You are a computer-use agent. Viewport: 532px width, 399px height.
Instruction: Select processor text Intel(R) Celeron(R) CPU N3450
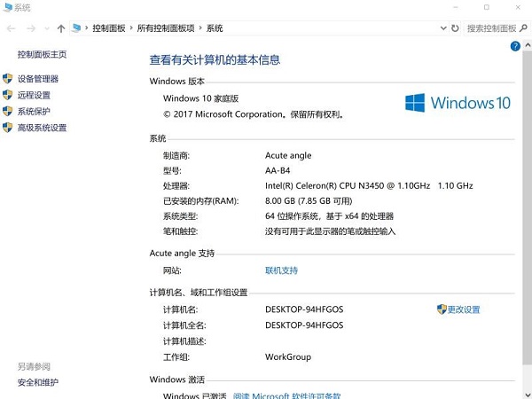(x=325, y=186)
